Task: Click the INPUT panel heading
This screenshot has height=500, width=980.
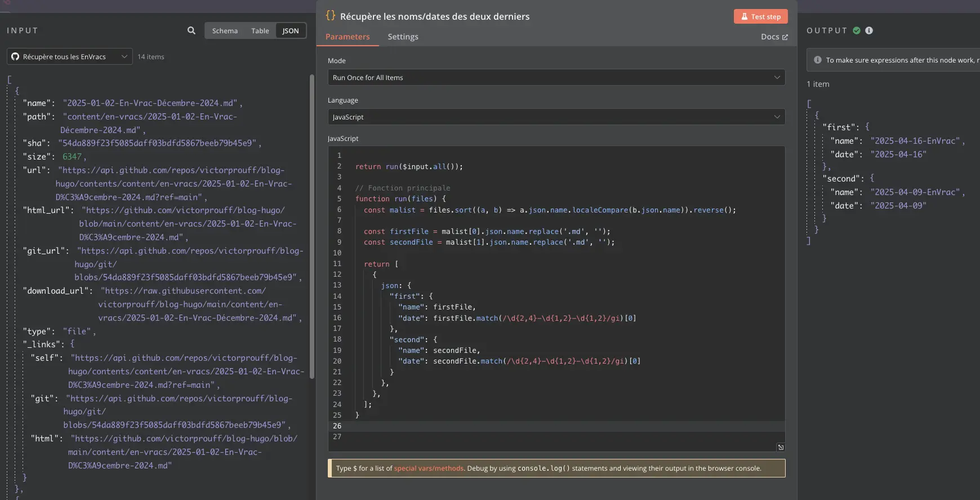Action: click(23, 30)
